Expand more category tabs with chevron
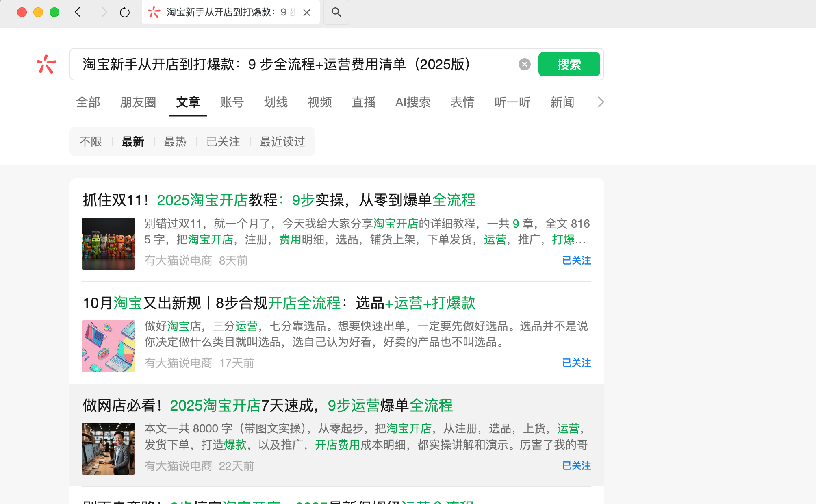The height and width of the screenshot is (504, 816). click(x=601, y=102)
